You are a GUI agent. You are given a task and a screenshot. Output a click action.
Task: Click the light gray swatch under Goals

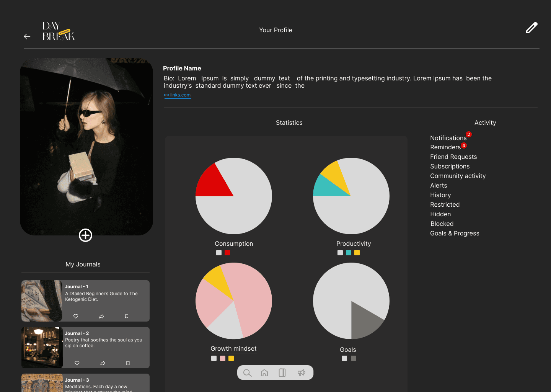pos(344,358)
